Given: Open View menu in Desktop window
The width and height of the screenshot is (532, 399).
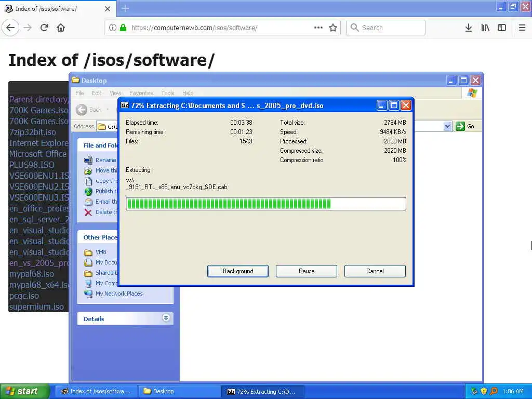Looking at the screenshot, I should (x=115, y=93).
